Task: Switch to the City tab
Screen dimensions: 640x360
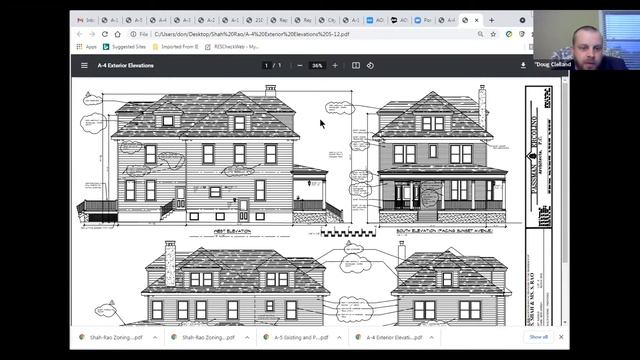Action: click(x=327, y=20)
